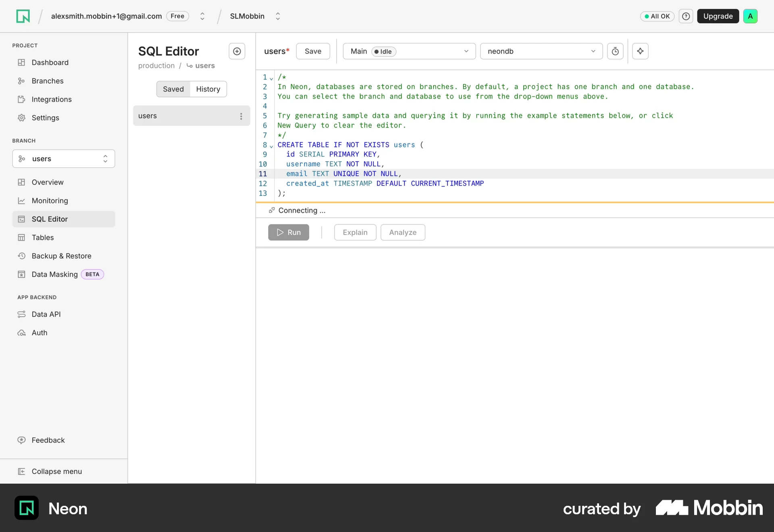Viewport: 774px width, 532px height.
Task: Open the user avatar menu
Action: coord(750,16)
